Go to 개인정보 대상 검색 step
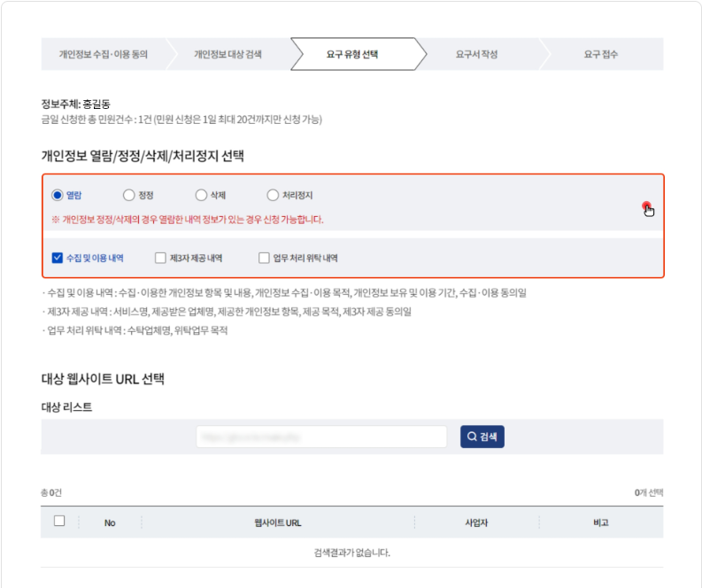The height and width of the screenshot is (588, 702). coord(228,54)
